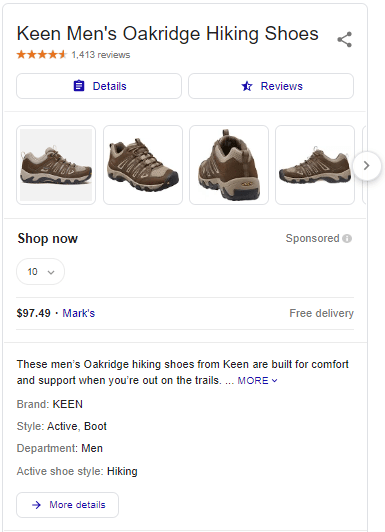Viewport: 385px width, 532px height.
Task: Open the Details tab
Action: [x=99, y=86]
